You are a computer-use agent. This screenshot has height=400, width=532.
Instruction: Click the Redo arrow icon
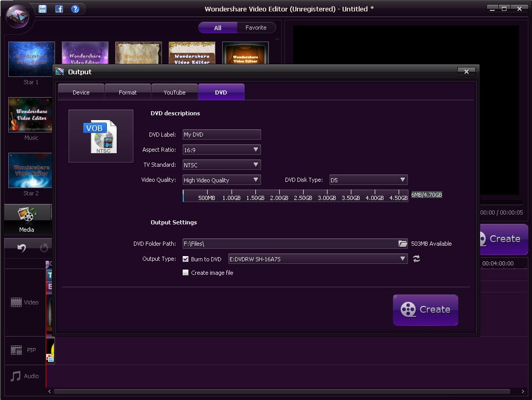point(44,248)
